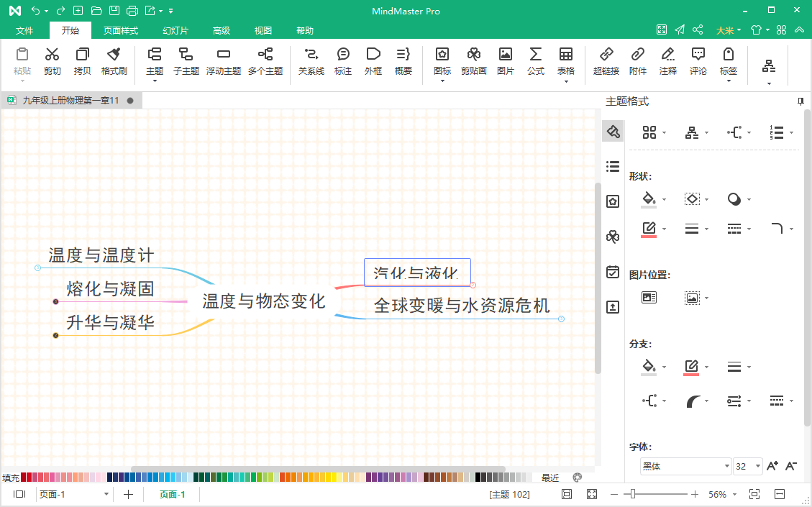Image resolution: width=812 pixels, height=507 pixels.
Task: Decrease font size with A- button
Action: (790, 466)
